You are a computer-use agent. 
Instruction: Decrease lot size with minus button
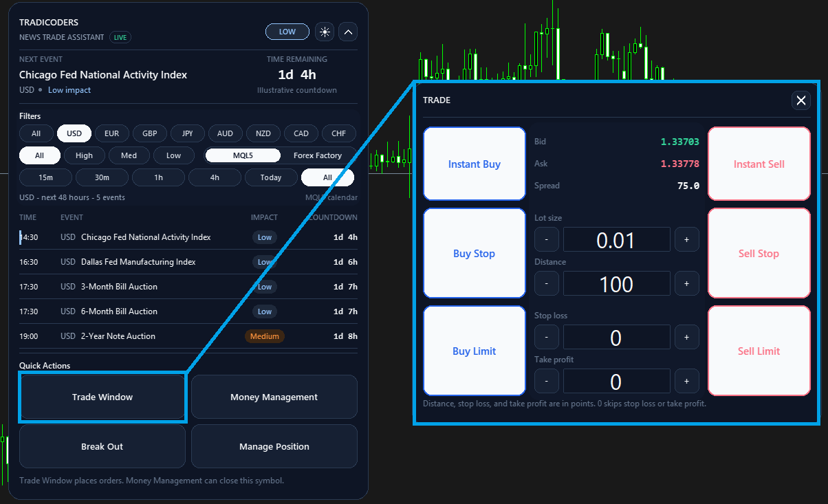click(x=547, y=239)
